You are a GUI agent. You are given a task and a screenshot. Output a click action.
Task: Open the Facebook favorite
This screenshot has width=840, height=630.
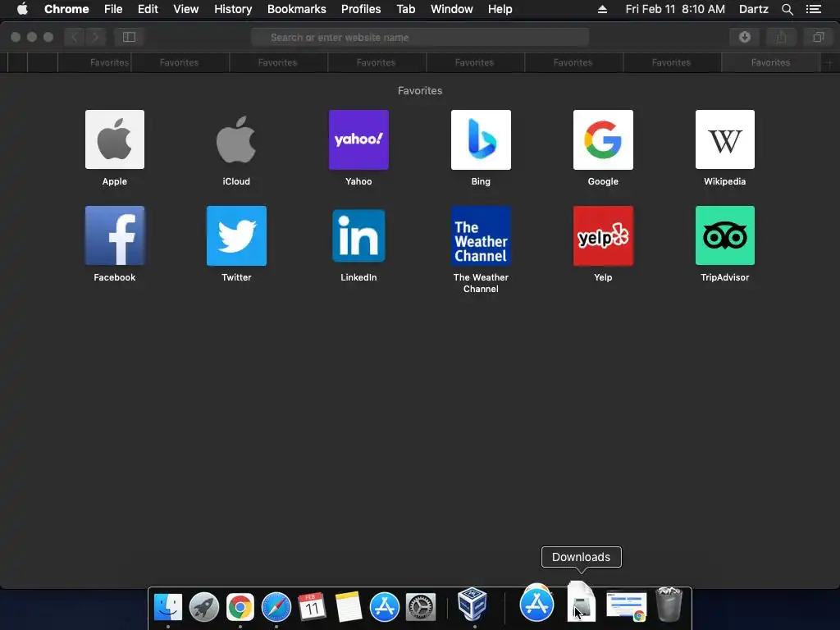pyautogui.click(x=115, y=235)
